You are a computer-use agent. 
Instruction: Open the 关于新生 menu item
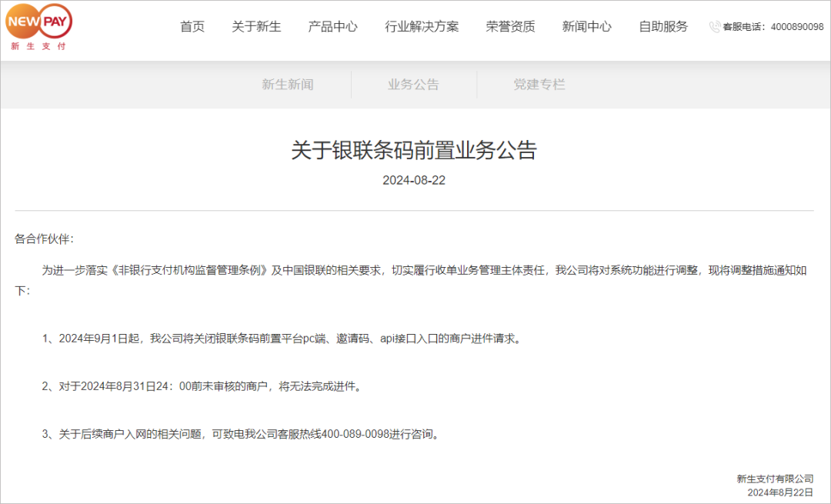tap(257, 26)
